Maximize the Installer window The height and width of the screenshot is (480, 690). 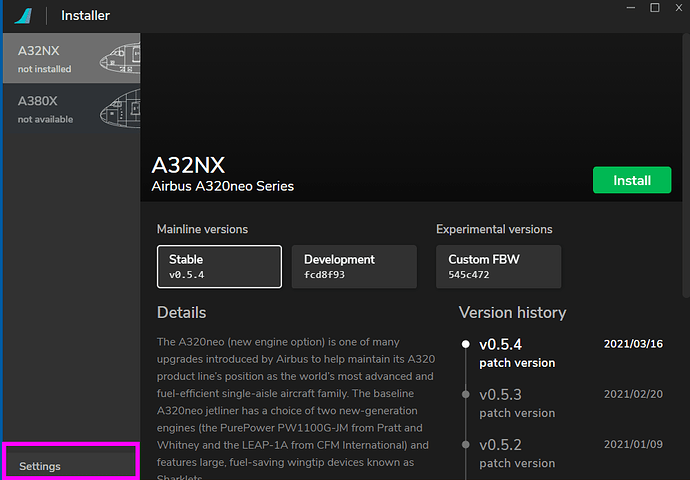[x=655, y=8]
